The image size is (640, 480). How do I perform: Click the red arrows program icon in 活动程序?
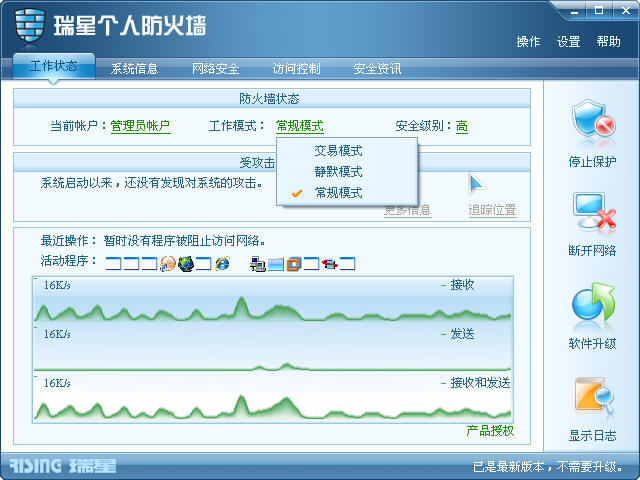point(329,264)
